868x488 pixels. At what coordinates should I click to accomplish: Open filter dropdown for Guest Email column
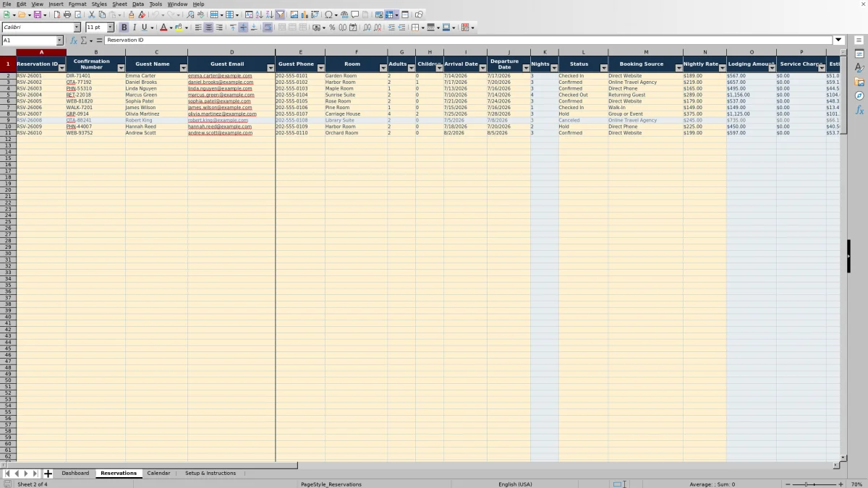coord(271,68)
